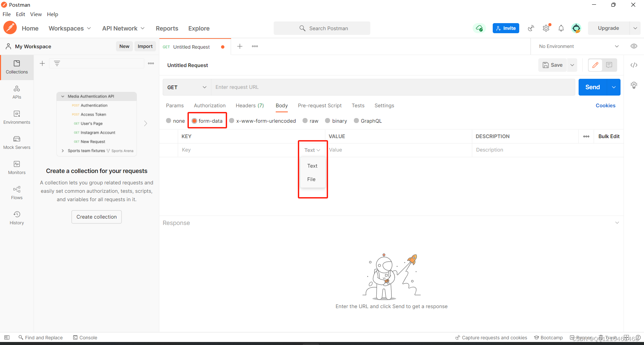Switch to the Headers (7) tab
The image size is (644, 345).
(250, 106)
